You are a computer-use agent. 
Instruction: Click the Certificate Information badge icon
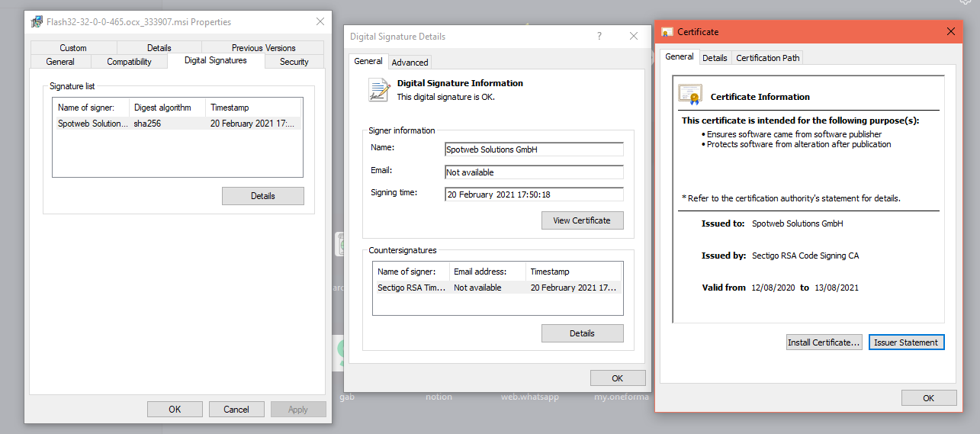coord(690,95)
